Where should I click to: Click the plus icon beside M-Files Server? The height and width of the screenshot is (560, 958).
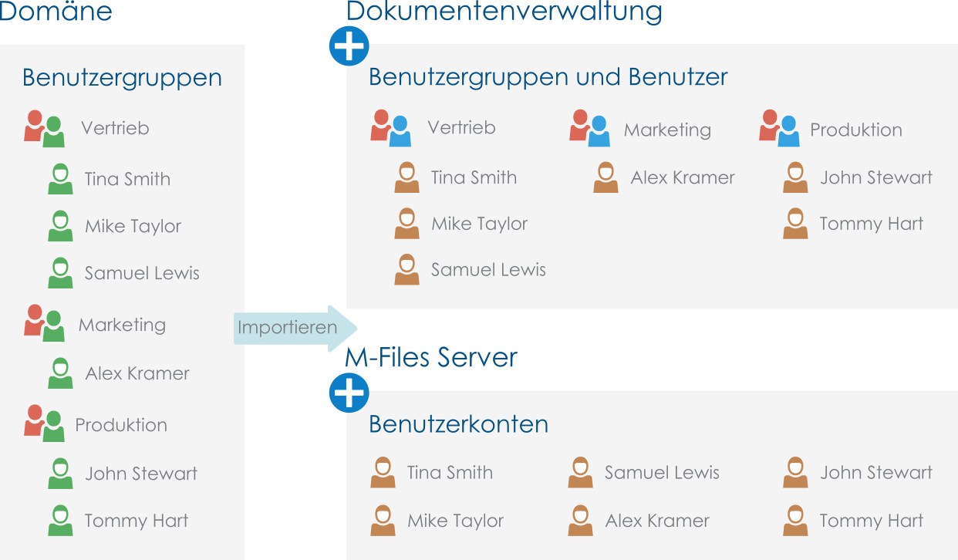(349, 393)
